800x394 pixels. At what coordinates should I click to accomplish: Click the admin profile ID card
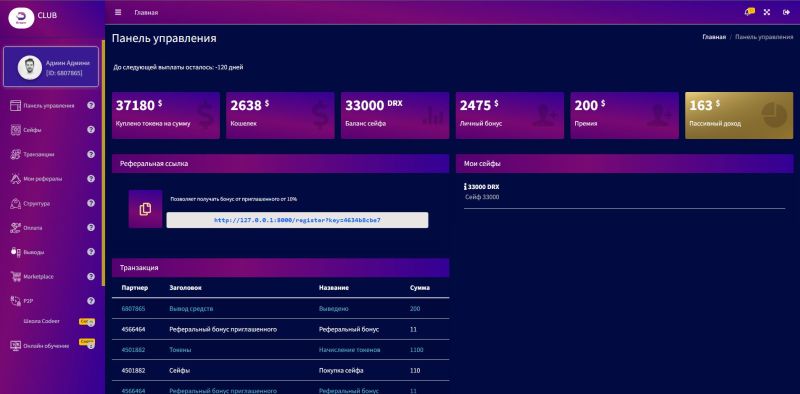point(51,67)
